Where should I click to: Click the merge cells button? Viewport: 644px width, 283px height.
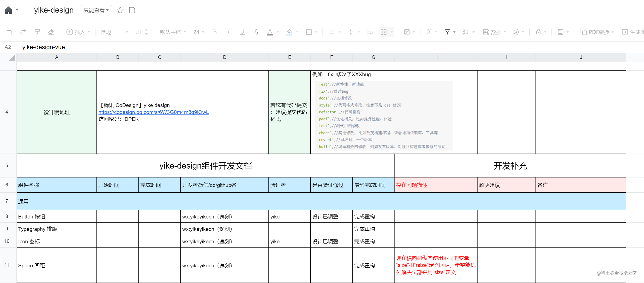pyautogui.click(x=383, y=32)
